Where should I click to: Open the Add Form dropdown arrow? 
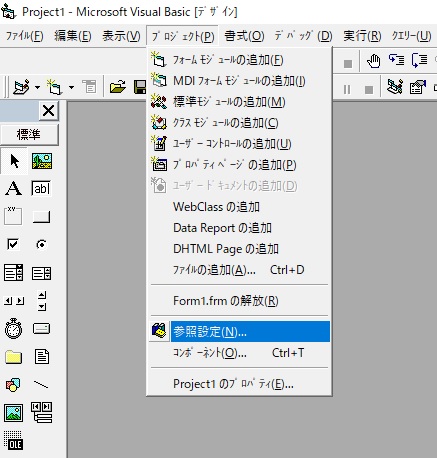point(71,88)
